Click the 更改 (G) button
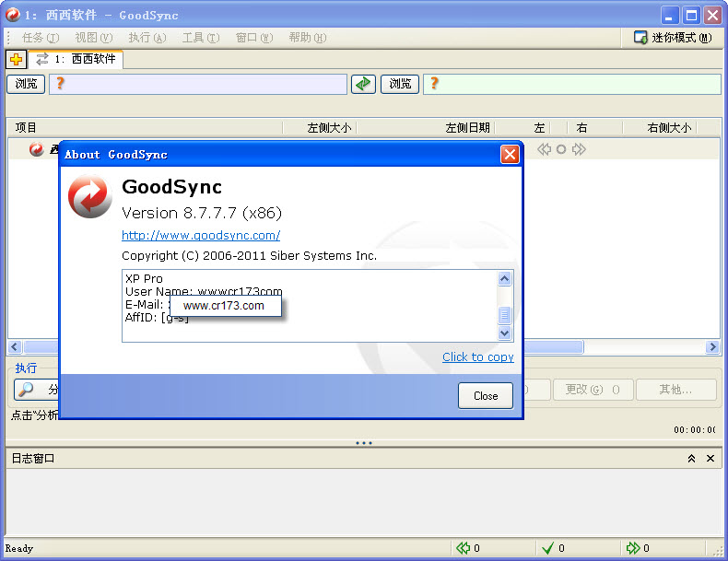 pos(593,390)
